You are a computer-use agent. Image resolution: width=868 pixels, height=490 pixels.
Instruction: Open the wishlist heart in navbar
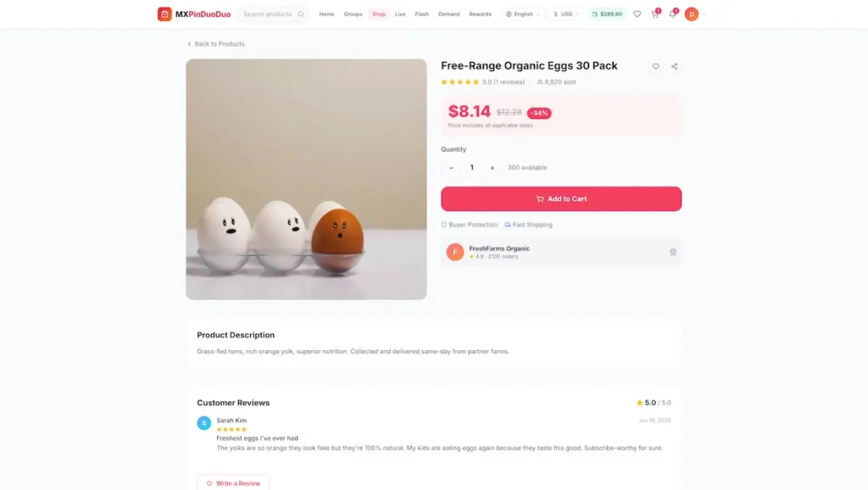point(637,14)
